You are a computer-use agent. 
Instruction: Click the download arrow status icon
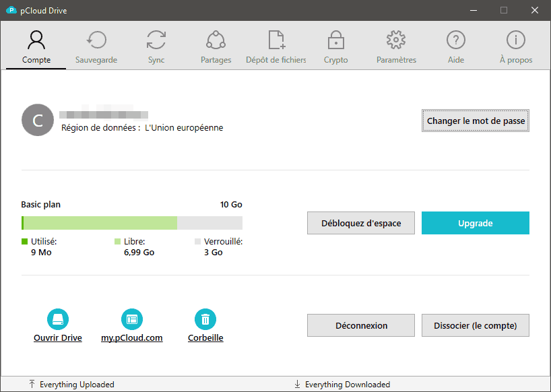297,384
